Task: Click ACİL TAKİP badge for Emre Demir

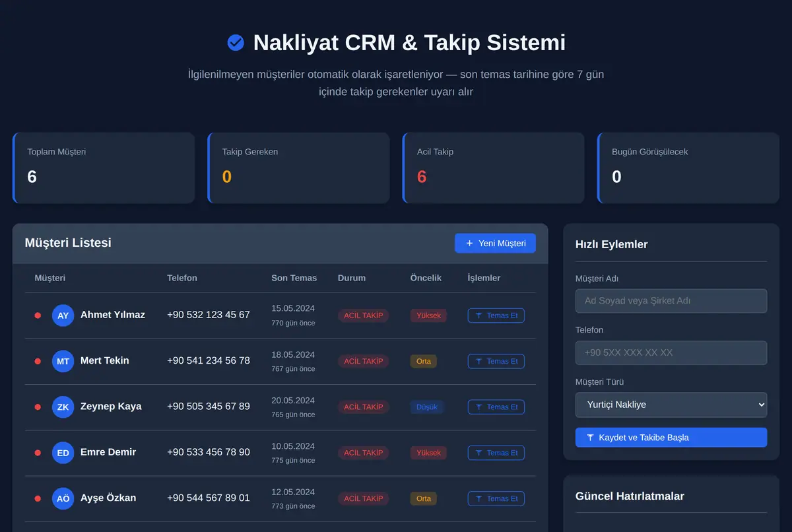Action: pos(364,453)
